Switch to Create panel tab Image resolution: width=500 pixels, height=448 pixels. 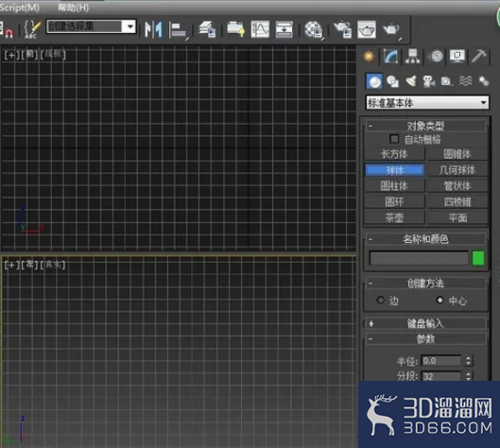(x=369, y=57)
